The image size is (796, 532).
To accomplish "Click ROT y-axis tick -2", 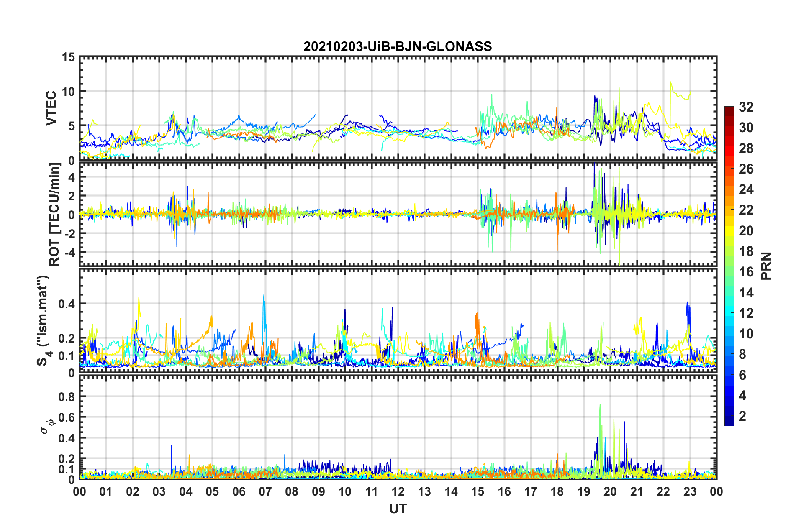I will (71, 233).
